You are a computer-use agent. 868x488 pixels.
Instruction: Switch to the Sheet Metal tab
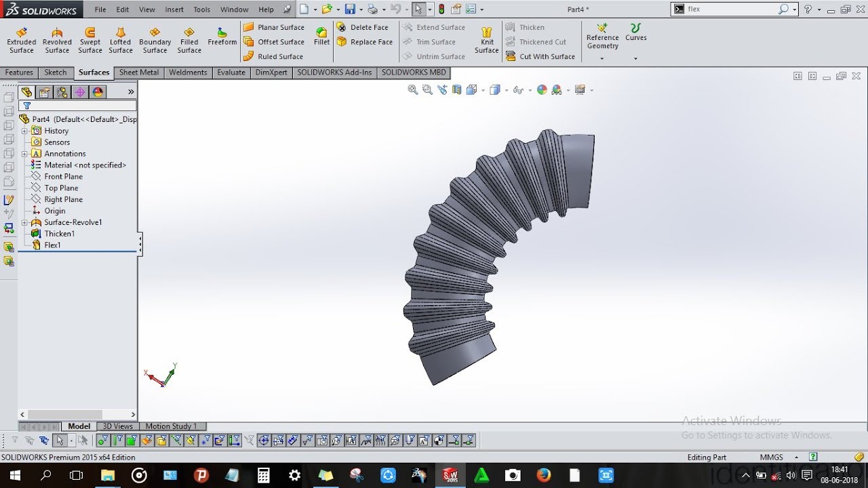pos(139,73)
